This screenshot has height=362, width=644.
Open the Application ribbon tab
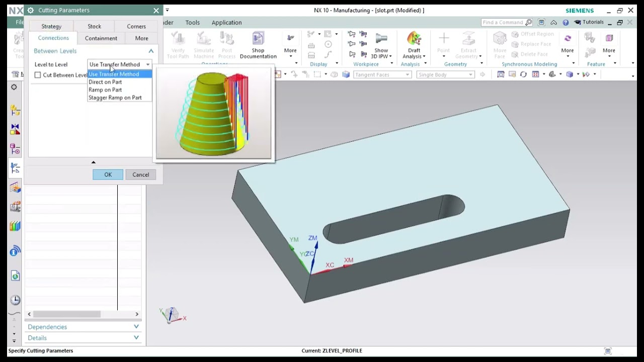[226, 23]
